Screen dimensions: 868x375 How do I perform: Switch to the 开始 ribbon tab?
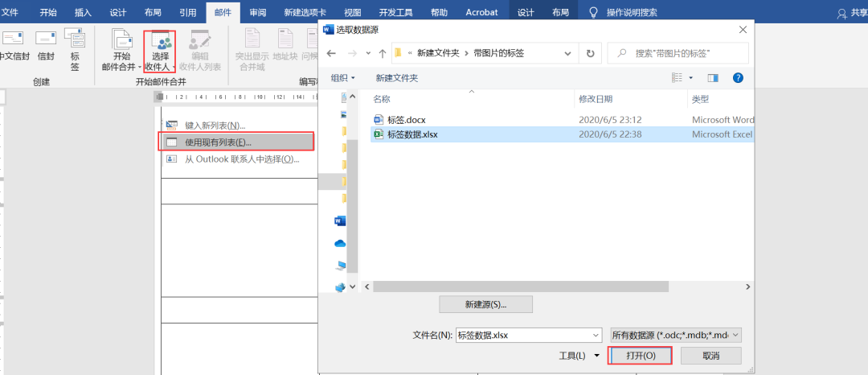tap(49, 12)
